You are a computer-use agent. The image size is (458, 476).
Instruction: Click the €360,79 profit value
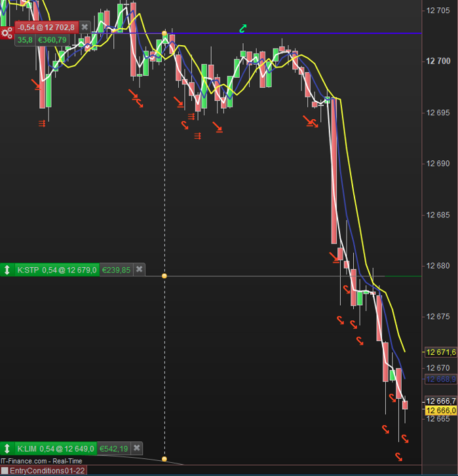click(52, 40)
